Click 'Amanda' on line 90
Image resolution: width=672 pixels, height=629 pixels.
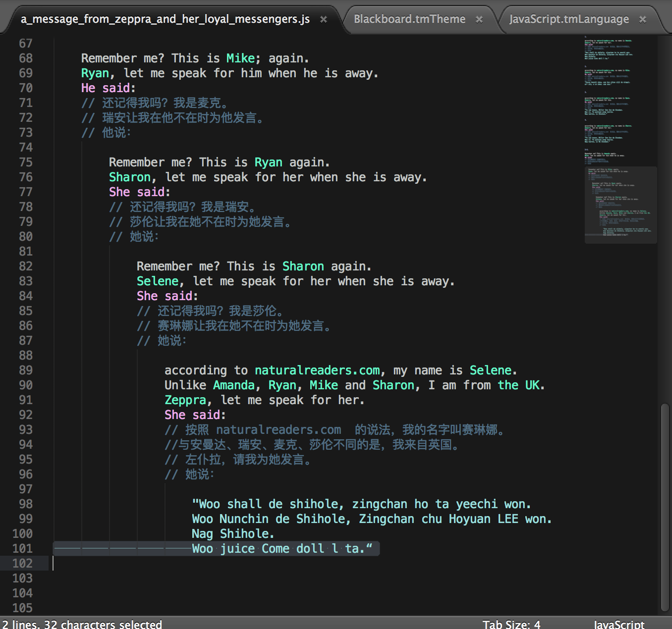[x=233, y=385]
